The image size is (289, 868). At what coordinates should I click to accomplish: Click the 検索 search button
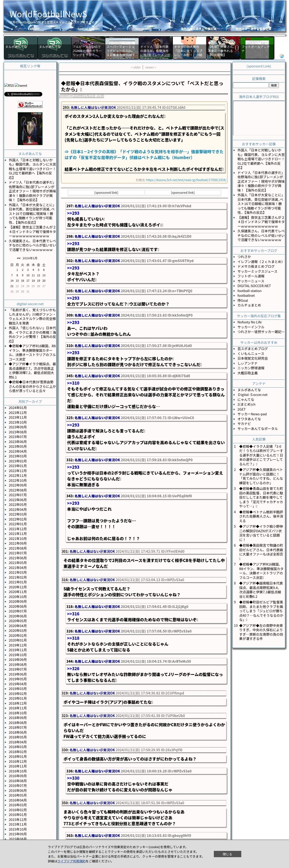(274, 86)
